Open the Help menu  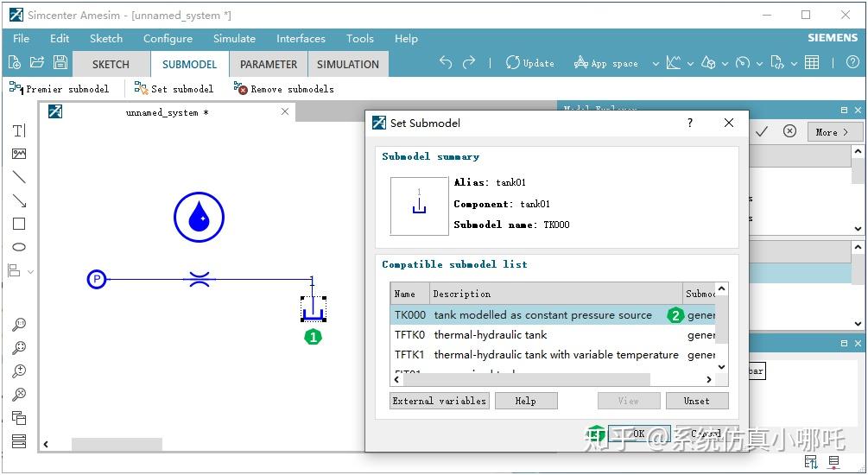click(406, 38)
